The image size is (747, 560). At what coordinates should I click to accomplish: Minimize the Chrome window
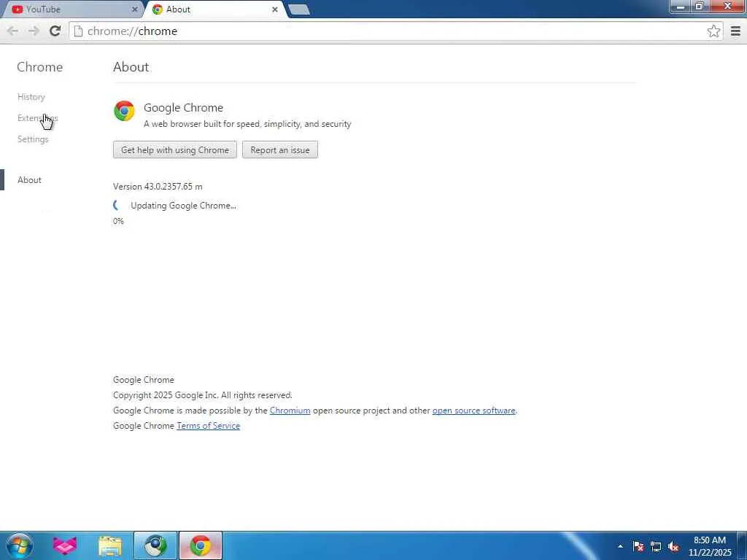coord(681,7)
